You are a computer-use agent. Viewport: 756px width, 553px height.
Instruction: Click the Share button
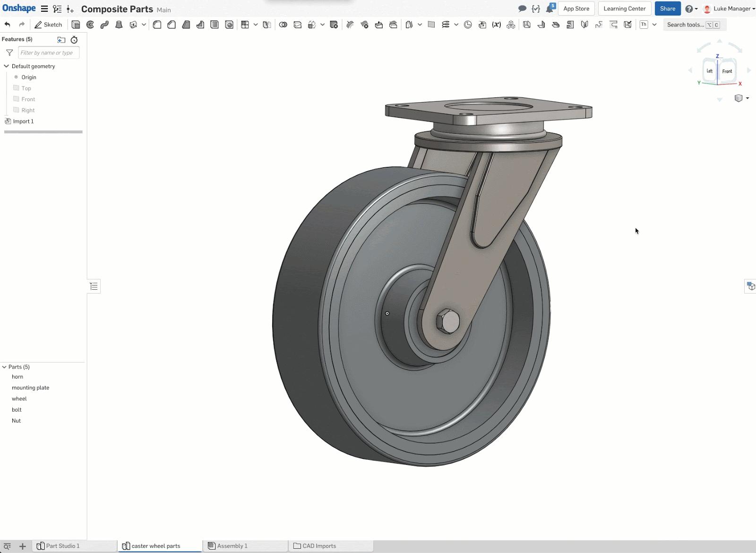pos(667,9)
